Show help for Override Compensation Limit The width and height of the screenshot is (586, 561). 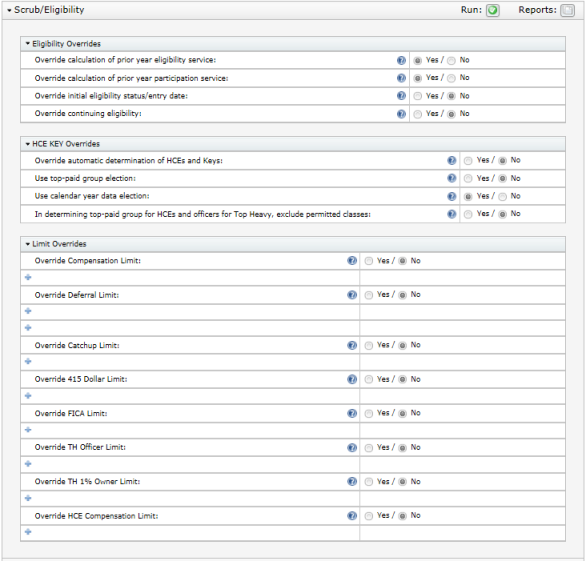pyautogui.click(x=352, y=261)
